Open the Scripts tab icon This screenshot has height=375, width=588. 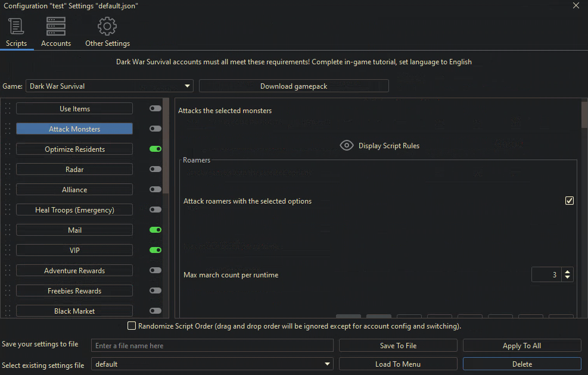tap(16, 27)
